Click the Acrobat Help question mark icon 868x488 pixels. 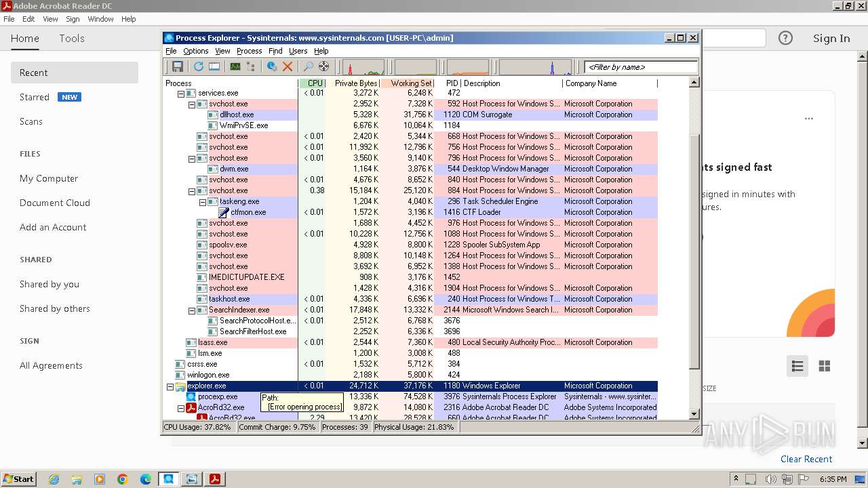[785, 38]
